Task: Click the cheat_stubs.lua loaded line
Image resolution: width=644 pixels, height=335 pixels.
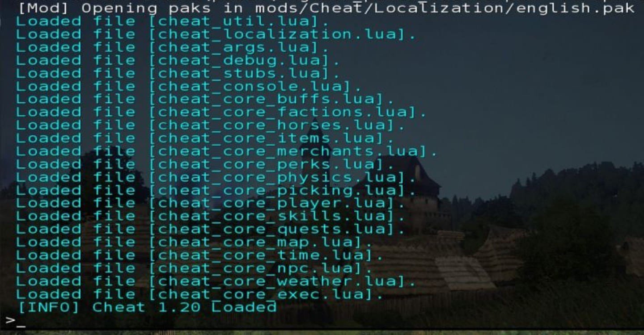Action: click(178, 73)
